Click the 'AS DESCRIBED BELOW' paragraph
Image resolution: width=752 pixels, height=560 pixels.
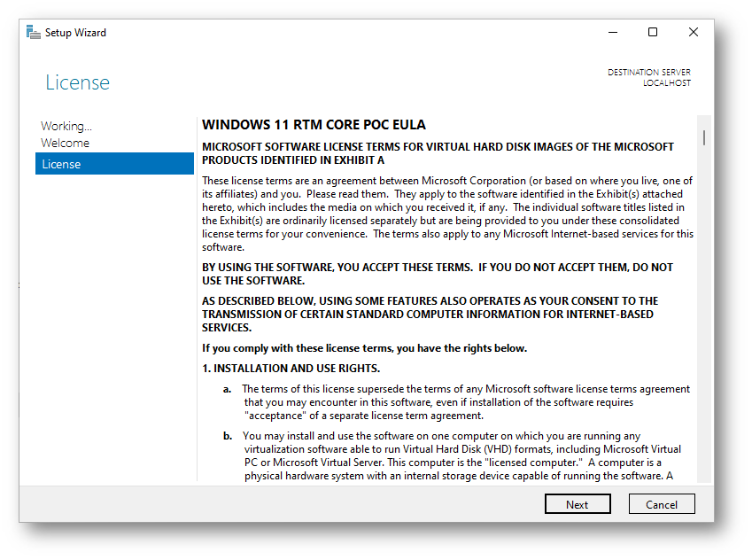tap(430, 315)
